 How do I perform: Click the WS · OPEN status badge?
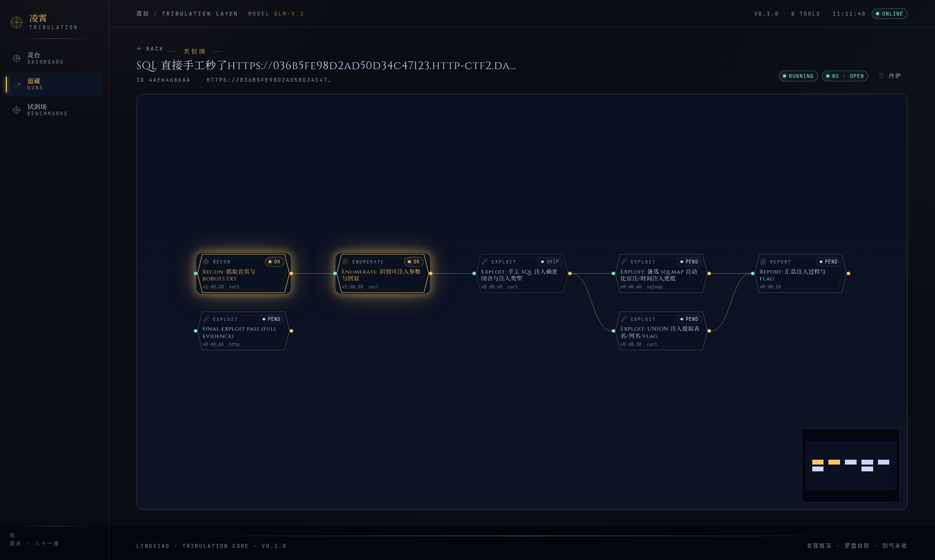[845, 76]
